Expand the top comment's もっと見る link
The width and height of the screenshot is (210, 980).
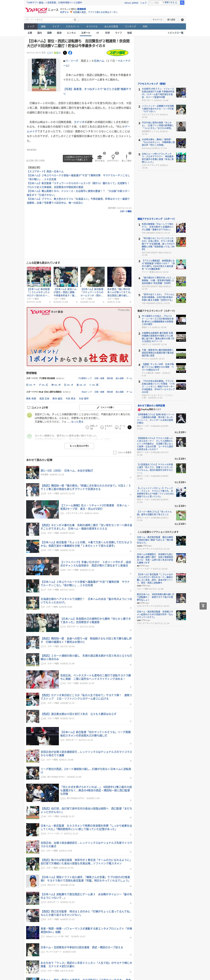click(77, 422)
